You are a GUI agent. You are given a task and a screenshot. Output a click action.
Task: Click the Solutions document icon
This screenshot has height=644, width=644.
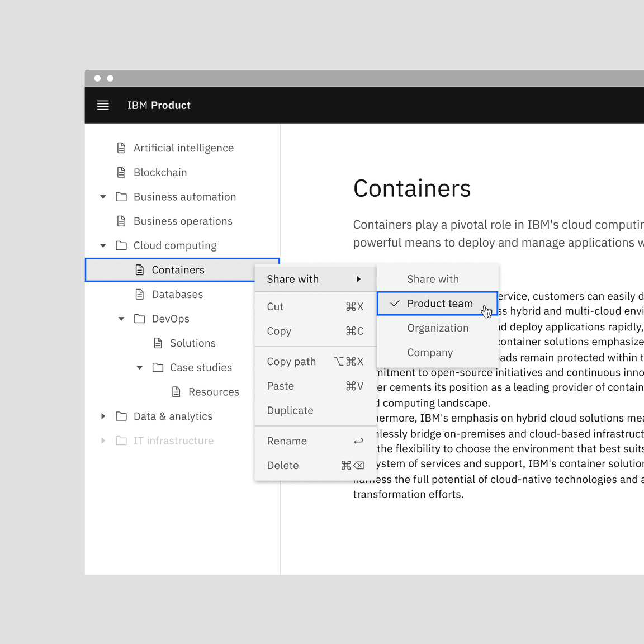[158, 343]
